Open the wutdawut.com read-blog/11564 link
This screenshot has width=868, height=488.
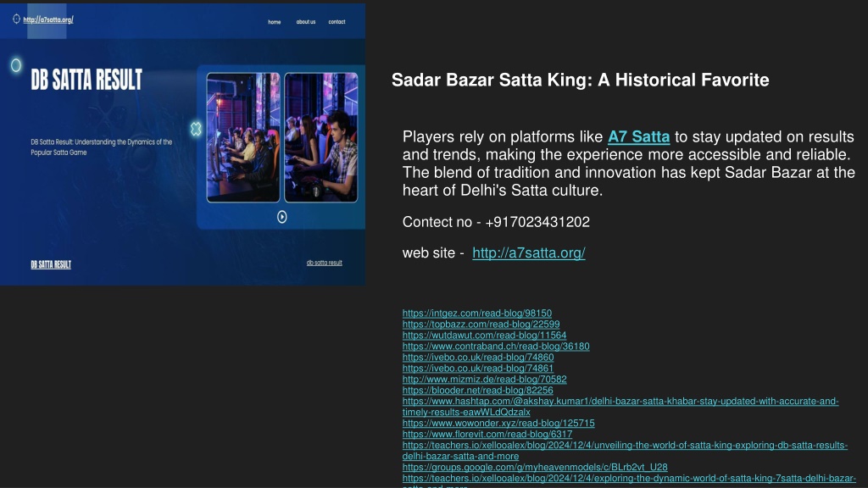(x=484, y=335)
